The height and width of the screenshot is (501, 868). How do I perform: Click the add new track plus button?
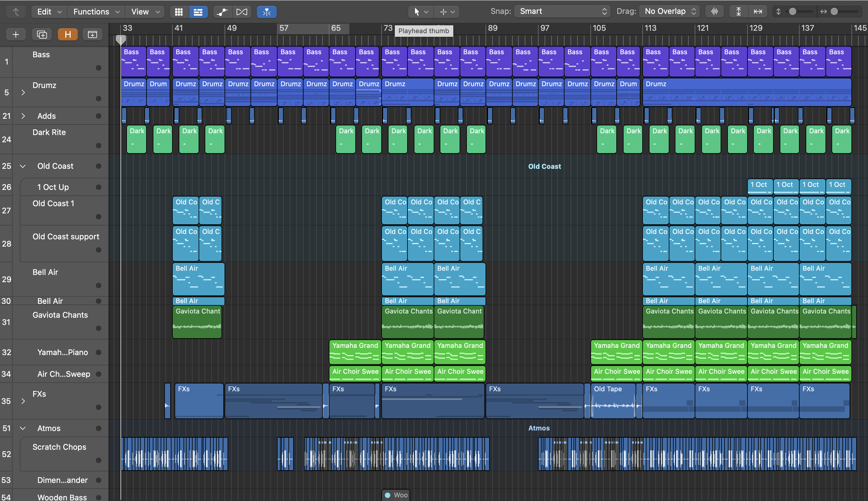(15, 34)
